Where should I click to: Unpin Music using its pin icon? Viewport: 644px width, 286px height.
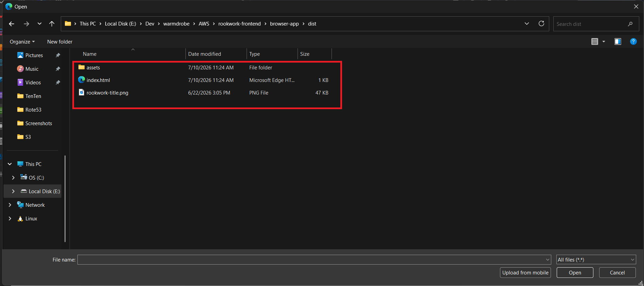pyautogui.click(x=58, y=69)
